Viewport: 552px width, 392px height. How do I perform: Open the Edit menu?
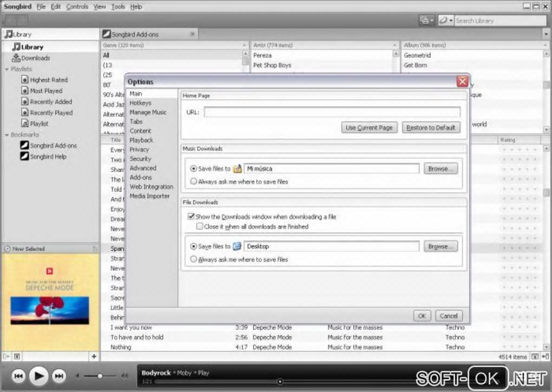pyautogui.click(x=56, y=6)
